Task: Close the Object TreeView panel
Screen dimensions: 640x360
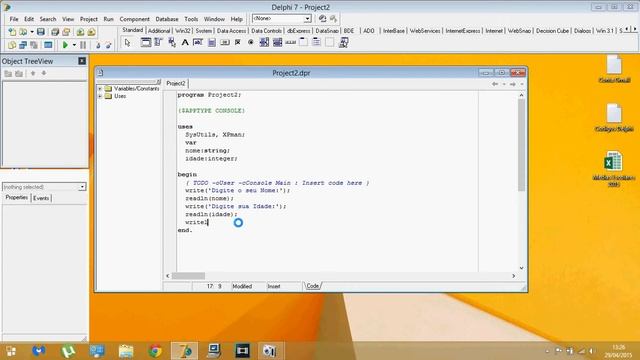Action: point(82,61)
